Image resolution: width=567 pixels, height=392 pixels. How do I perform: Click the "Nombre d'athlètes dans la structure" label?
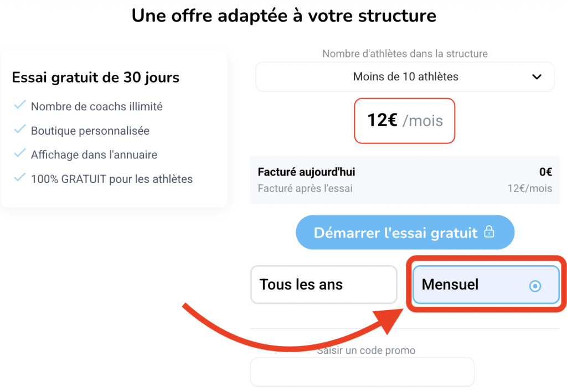[x=405, y=54]
